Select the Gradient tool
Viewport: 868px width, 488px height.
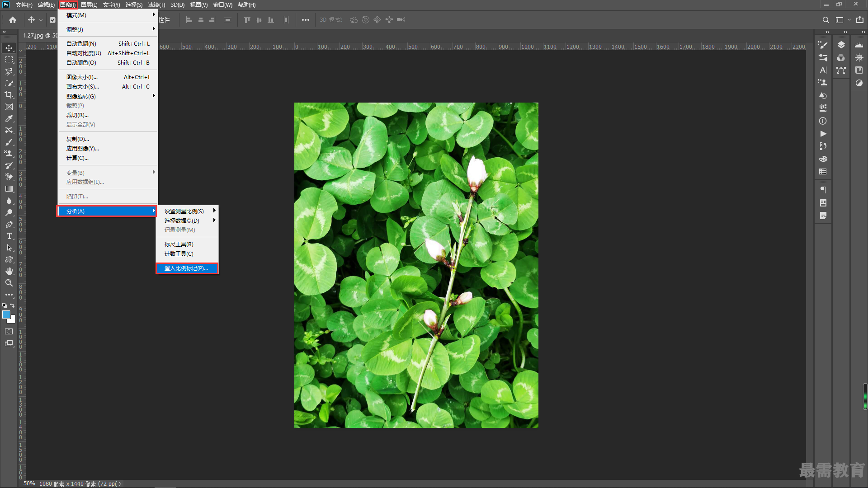pos(9,189)
